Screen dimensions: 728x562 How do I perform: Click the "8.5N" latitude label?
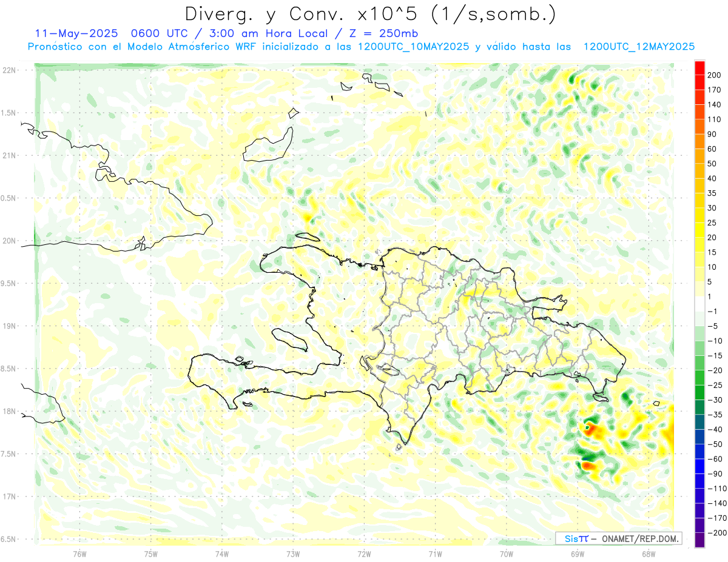9,369
